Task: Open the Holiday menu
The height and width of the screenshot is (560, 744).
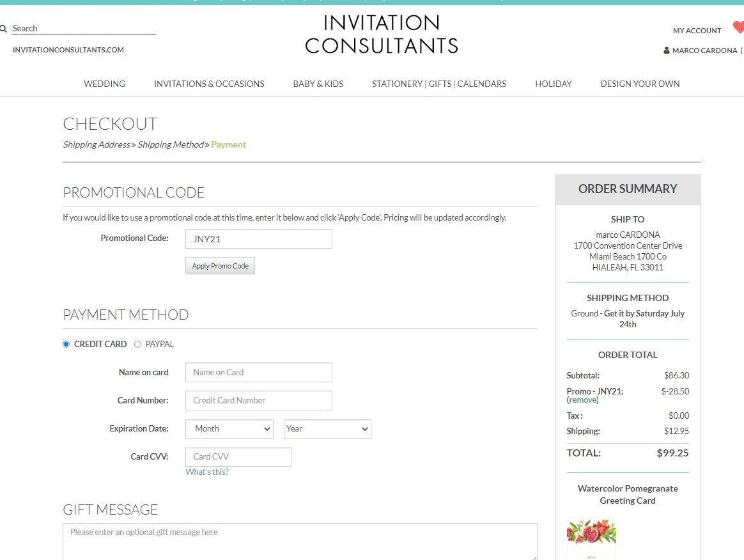Action: (554, 84)
